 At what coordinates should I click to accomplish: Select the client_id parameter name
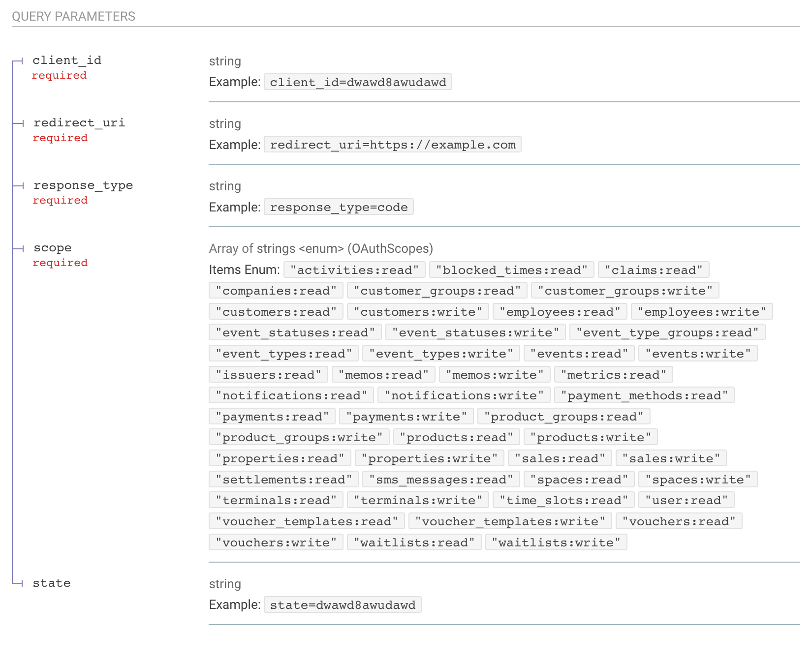[67, 60]
